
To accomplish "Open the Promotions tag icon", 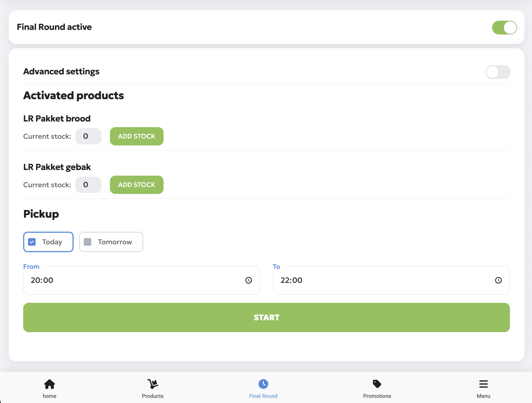I will coord(377,384).
